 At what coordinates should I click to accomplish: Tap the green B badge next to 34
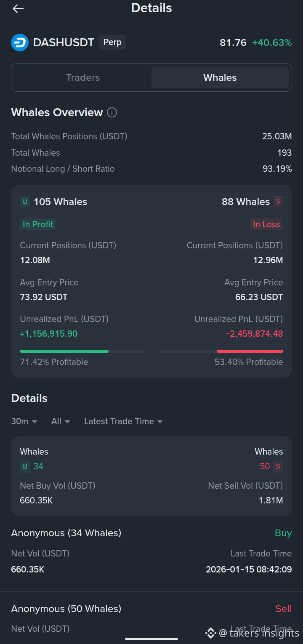(25, 466)
